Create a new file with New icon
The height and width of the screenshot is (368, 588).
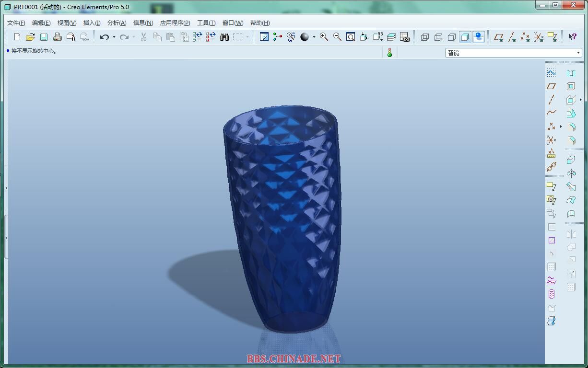click(x=17, y=37)
